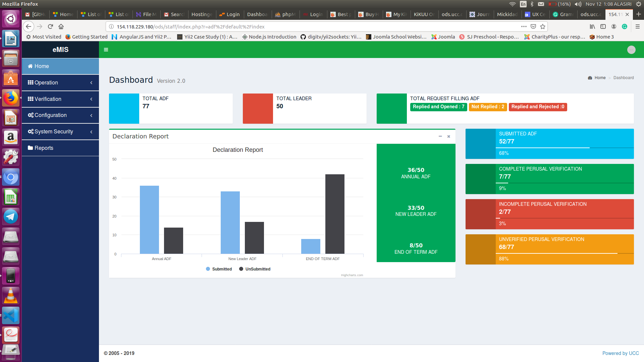Collapse the Declaration Report panel
Image resolution: width=644 pixels, height=362 pixels.
pos(440,136)
